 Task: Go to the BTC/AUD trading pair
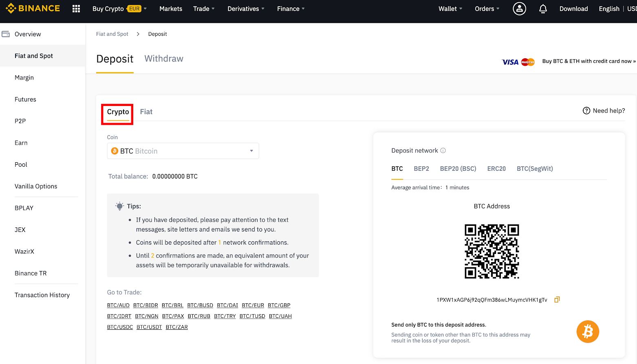[118, 305]
